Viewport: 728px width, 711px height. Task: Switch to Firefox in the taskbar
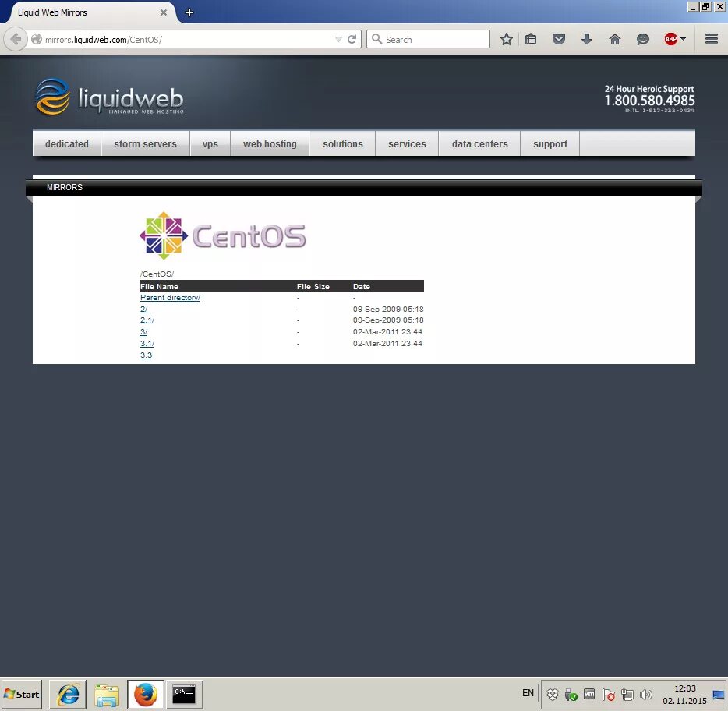[x=146, y=695]
